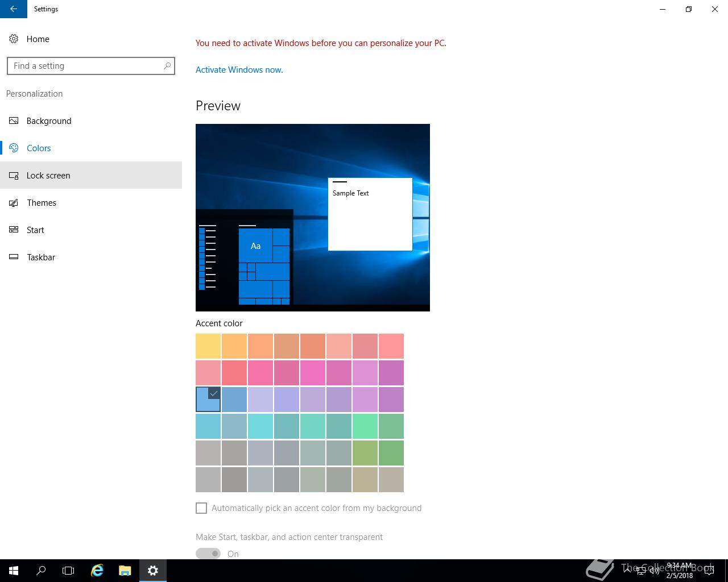This screenshot has width=728, height=582.
Task: Go back using the Settings back arrow
Action: click(14, 9)
